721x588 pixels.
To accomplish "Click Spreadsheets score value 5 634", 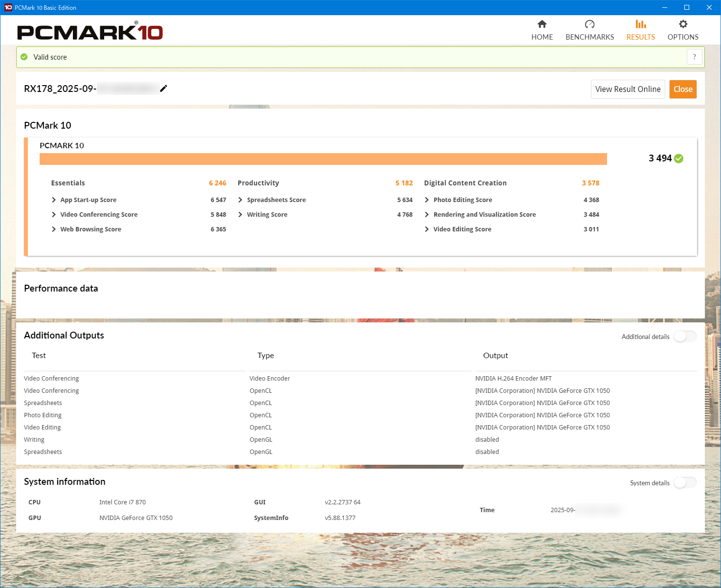I will (405, 200).
